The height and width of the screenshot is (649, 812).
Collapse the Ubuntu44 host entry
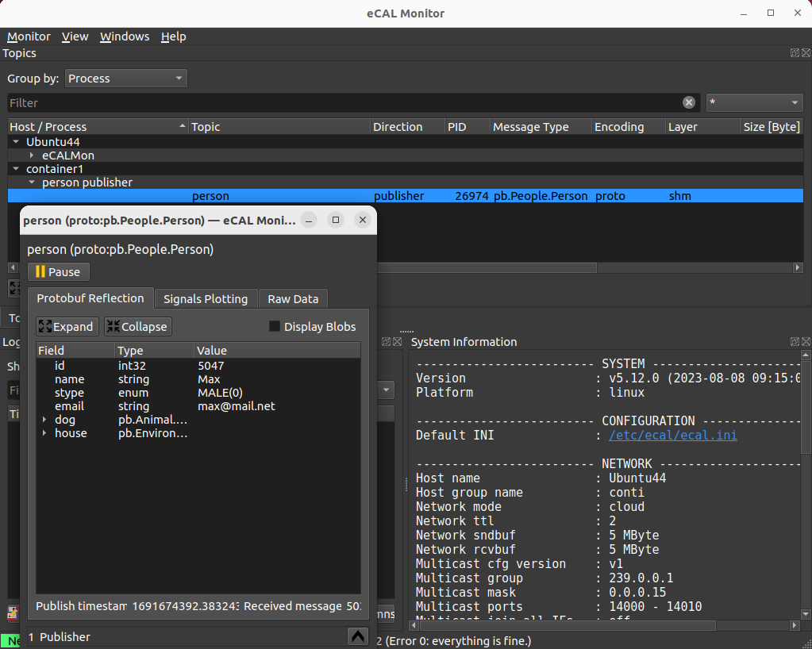click(16, 140)
